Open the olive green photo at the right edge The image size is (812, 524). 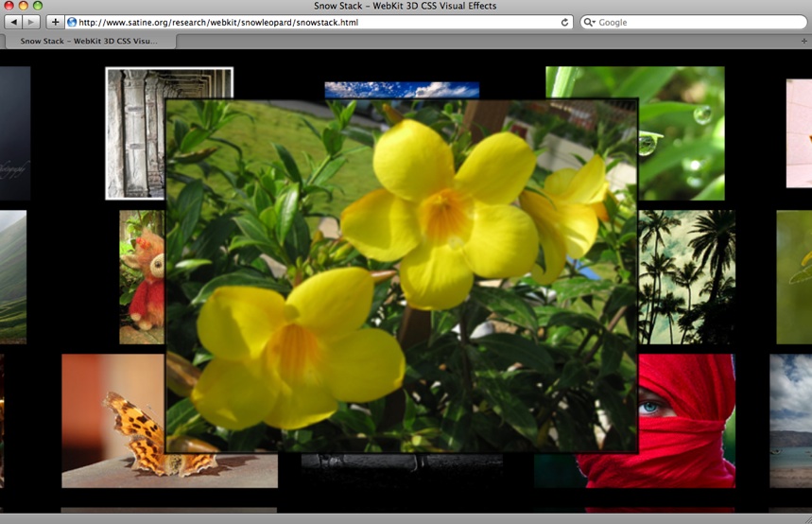point(794,277)
